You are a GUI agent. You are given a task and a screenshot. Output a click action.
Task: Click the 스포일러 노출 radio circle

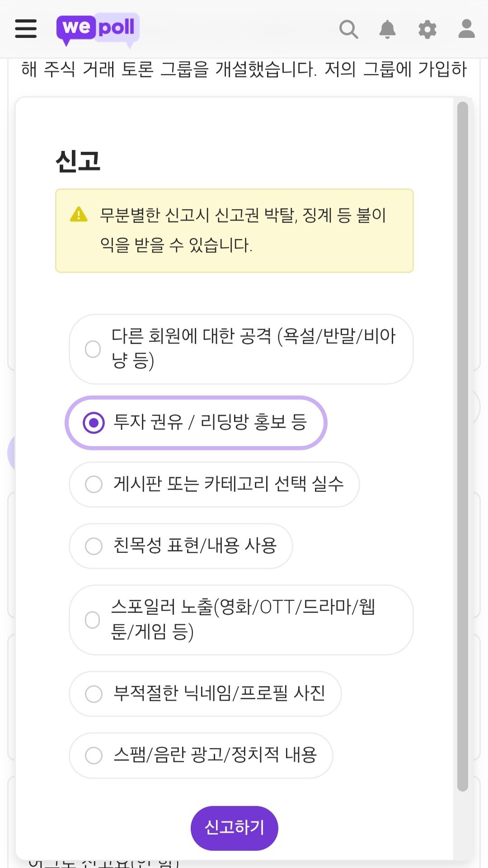tap(93, 620)
